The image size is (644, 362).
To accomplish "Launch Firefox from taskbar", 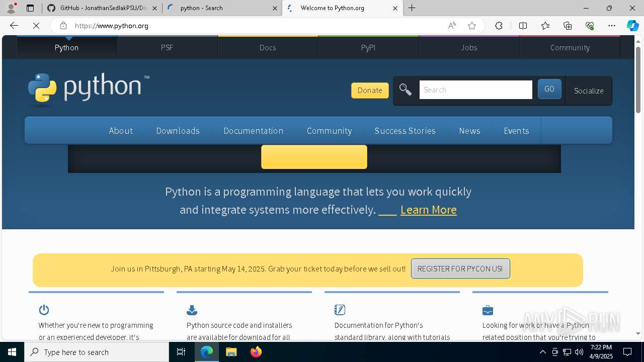I will point(256,352).
